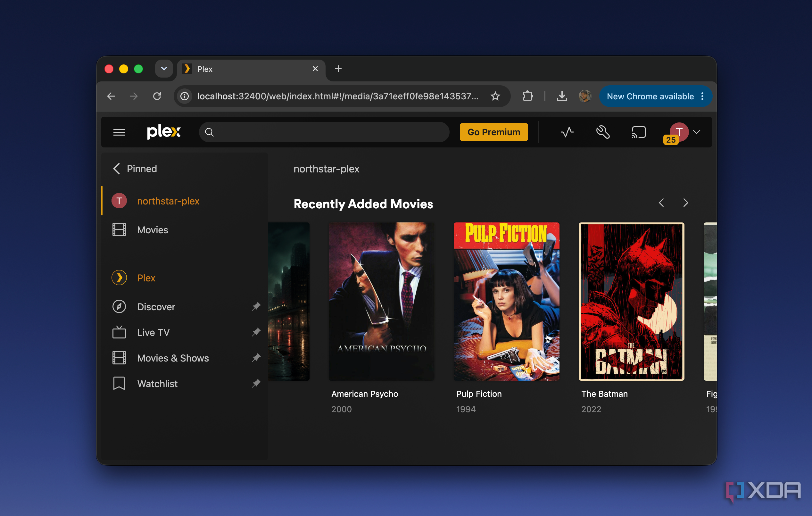Select northstar-plex in the sidebar
Screen dimensions: 812x516
[185, 201]
